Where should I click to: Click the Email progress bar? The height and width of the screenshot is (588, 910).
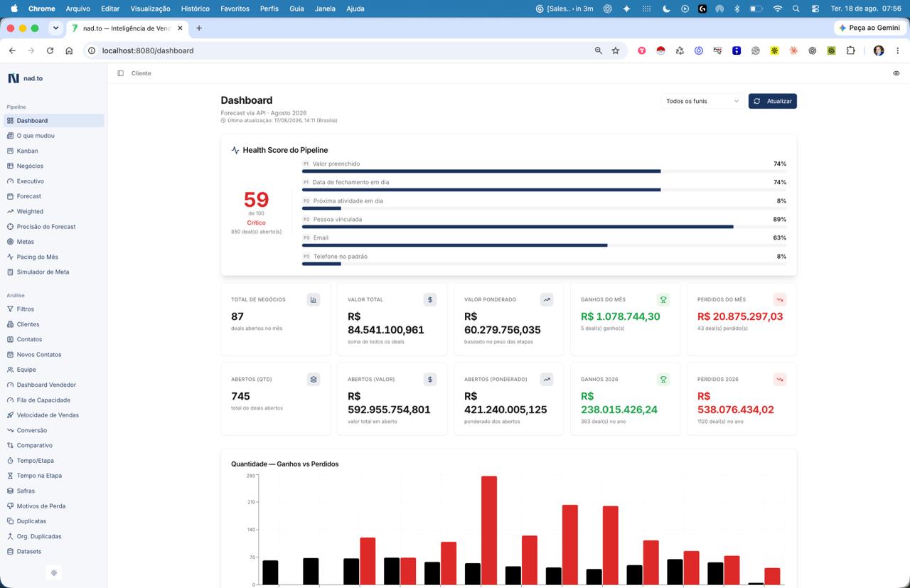[x=544, y=245]
